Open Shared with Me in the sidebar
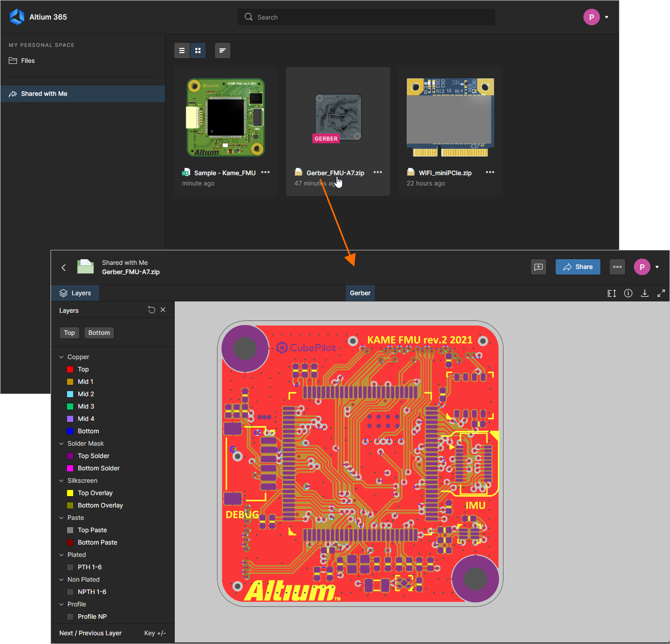The width and height of the screenshot is (670, 644). 44,93
